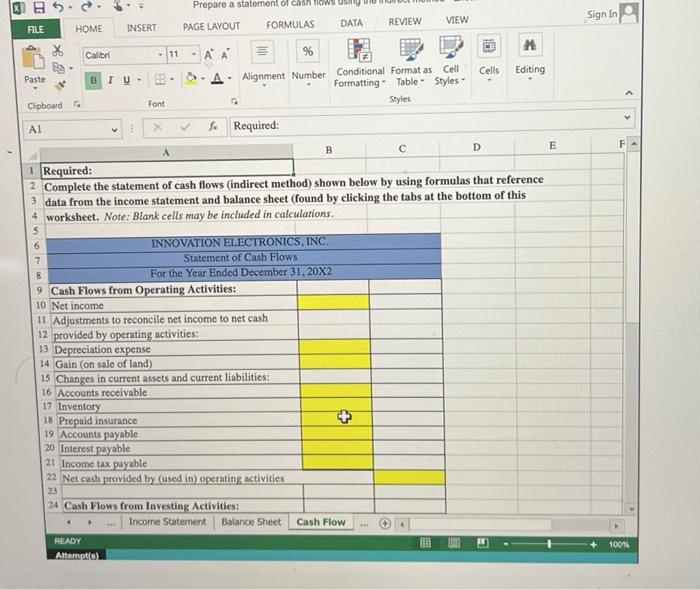The height and width of the screenshot is (590, 700).
Task: Collapse the ribbon with the caret
Action: (x=629, y=93)
